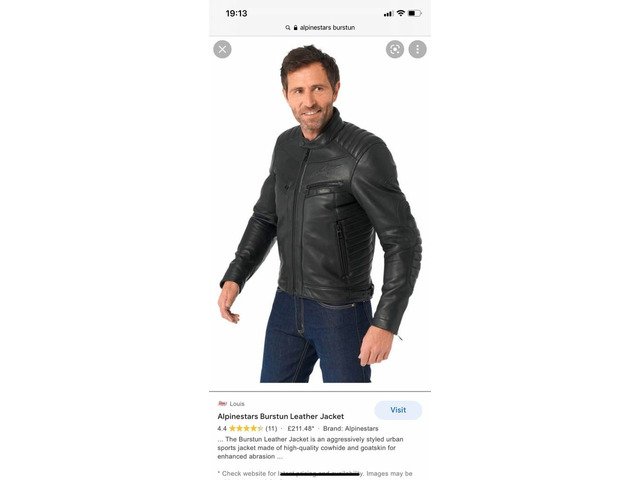Screen dimensions: 640x480
Task: Tap the 19:13 clock in status bar
Action: coord(236,13)
